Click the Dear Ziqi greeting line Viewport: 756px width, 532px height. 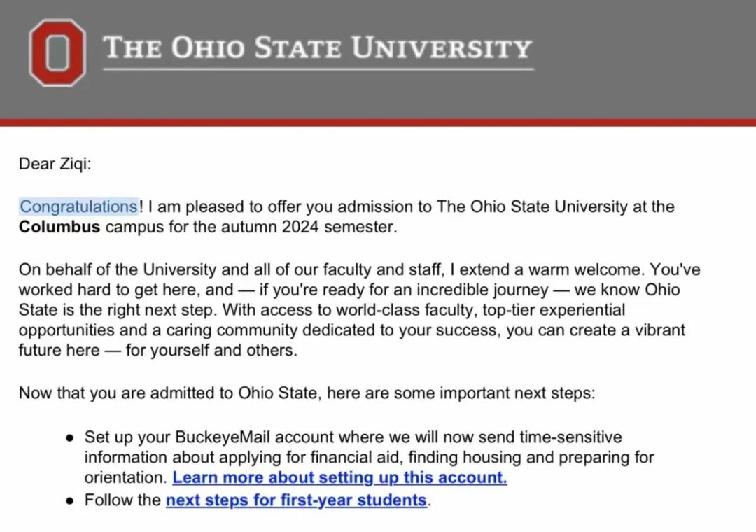pos(55,164)
